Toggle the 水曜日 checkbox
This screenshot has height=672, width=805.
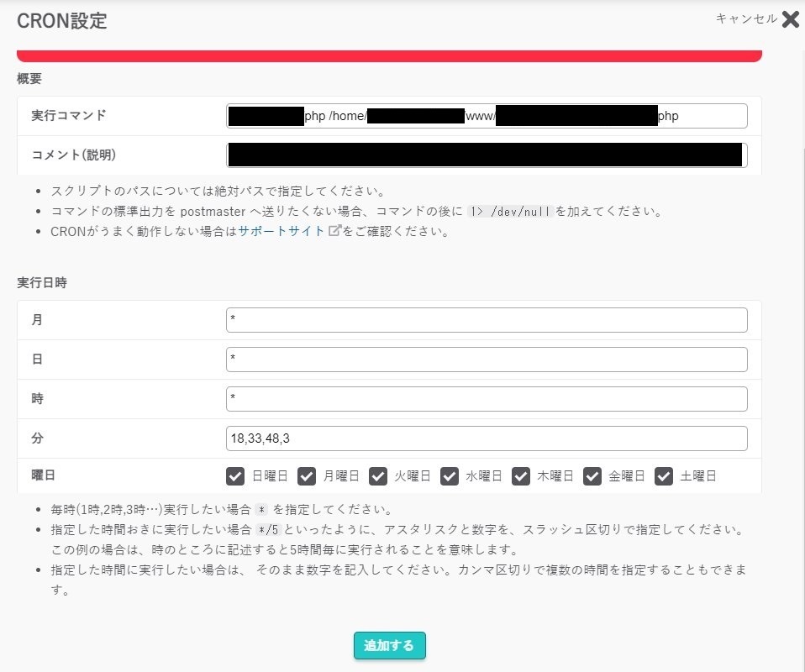[450, 476]
